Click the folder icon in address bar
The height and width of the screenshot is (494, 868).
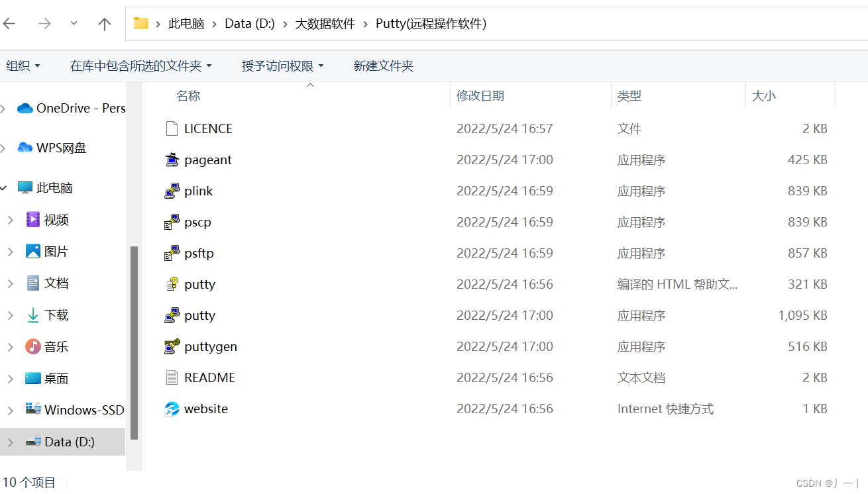click(141, 23)
